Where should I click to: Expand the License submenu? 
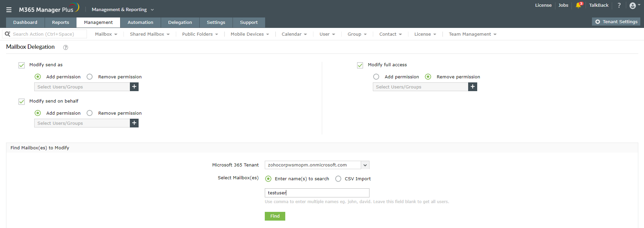click(x=425, y=34)
